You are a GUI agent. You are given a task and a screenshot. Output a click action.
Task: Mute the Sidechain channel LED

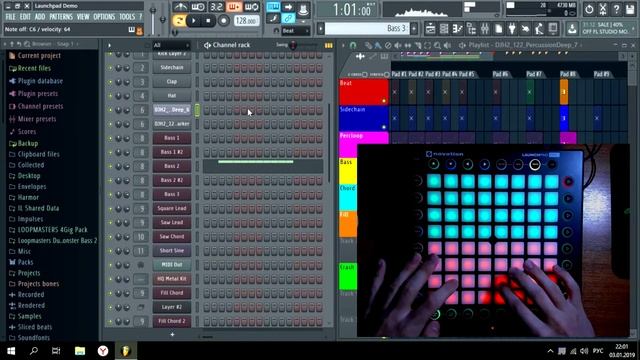click(x=109, y=68)
